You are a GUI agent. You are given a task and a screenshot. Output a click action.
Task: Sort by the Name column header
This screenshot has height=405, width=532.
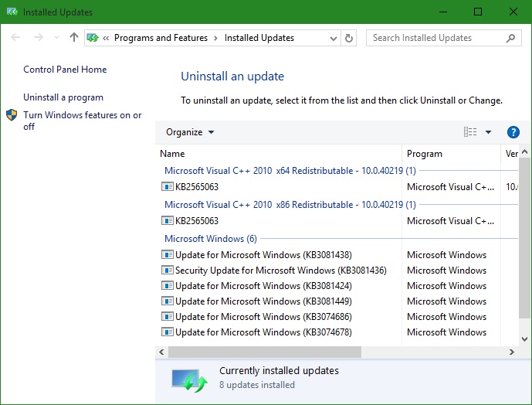coord(279,154)
